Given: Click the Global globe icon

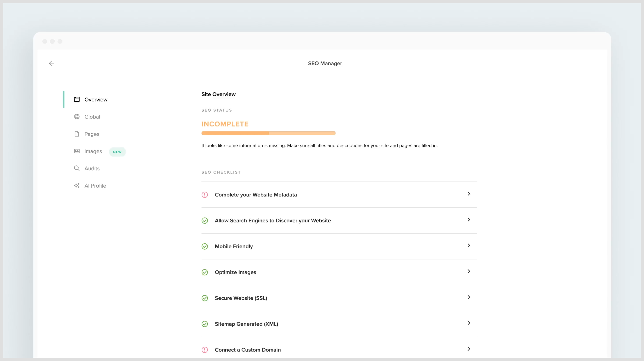Looking at the screenshot, I should pyautogui.click(x=77, y=116).
